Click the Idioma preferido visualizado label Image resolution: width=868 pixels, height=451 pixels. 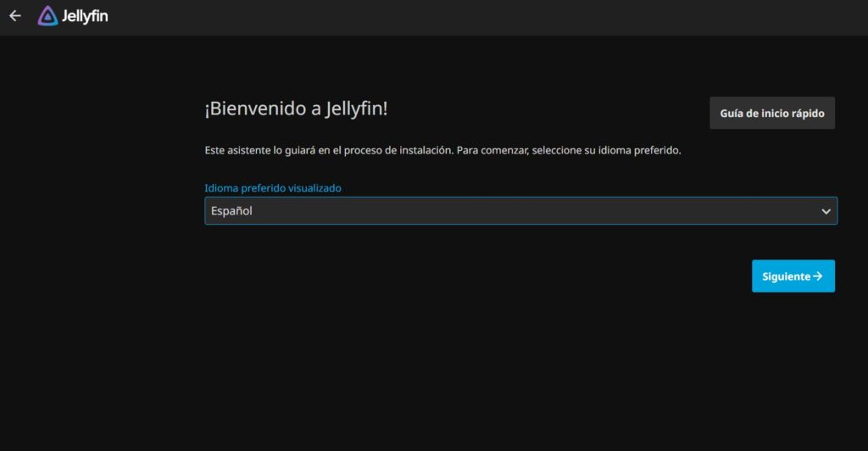273,188
